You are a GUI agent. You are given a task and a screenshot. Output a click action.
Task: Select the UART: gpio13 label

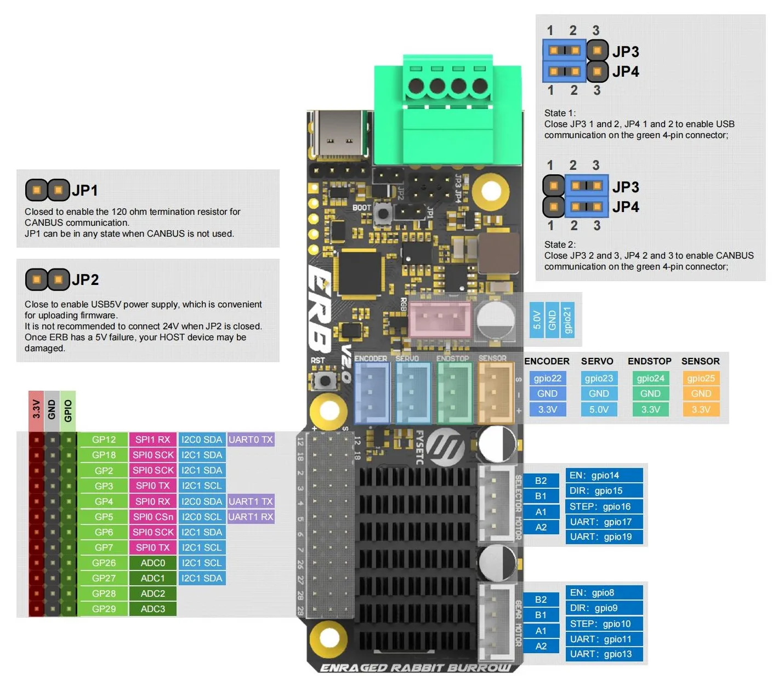(x=604, y=654)
